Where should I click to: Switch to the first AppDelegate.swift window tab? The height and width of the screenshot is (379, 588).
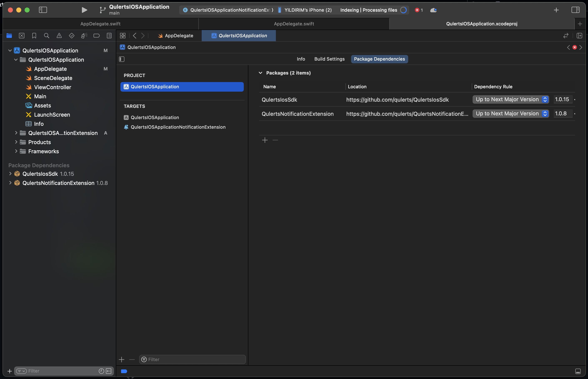coord(100,24)
